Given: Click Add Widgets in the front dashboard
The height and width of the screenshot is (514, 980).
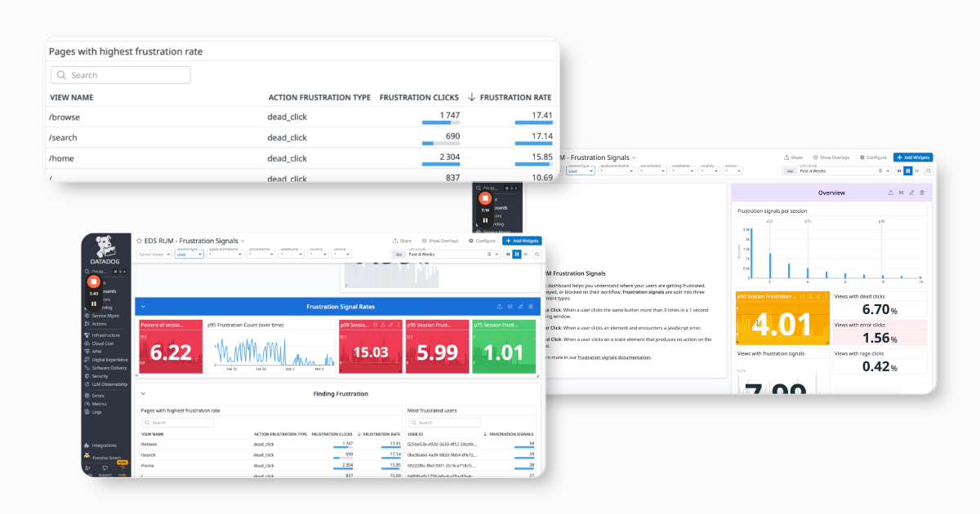Looking at the screenshot, I should (522, 241).
